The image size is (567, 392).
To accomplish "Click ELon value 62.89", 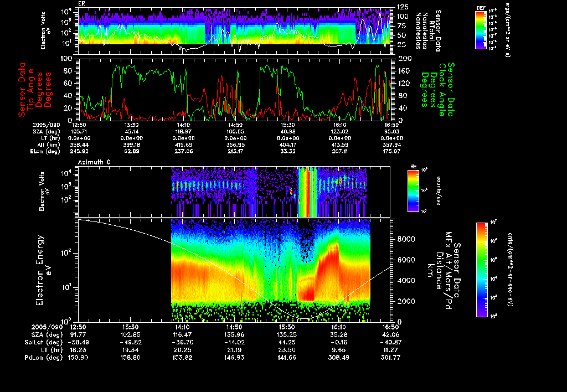I will [x=132, y=152].
